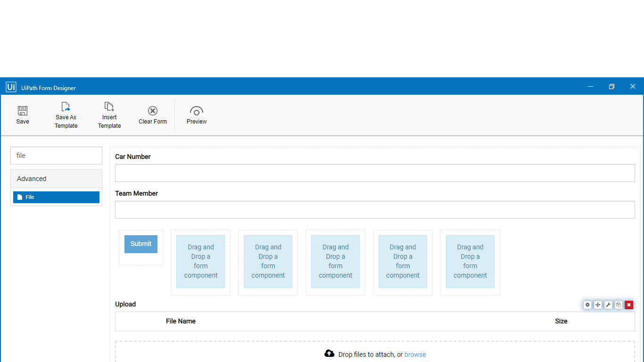Click the UiPath logo in title bar
Screen dimensions: 644x362
tap(11, 87)
